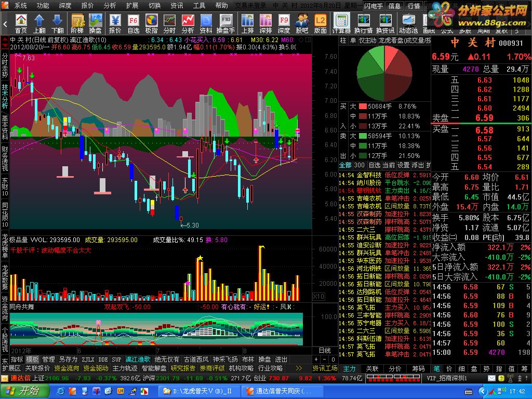Select the 主力 tab below alerts list
532x399 pixels.
point(349,368)
